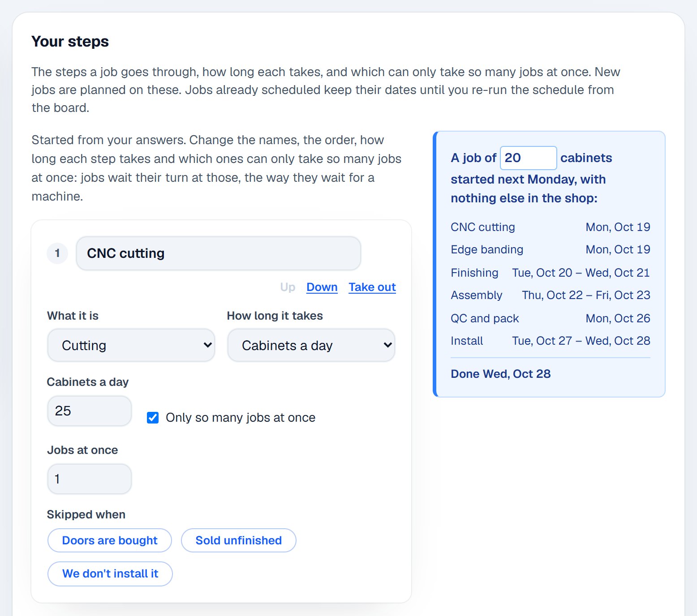Click the Cabinets a day value 25 field

tap(90, 411)
